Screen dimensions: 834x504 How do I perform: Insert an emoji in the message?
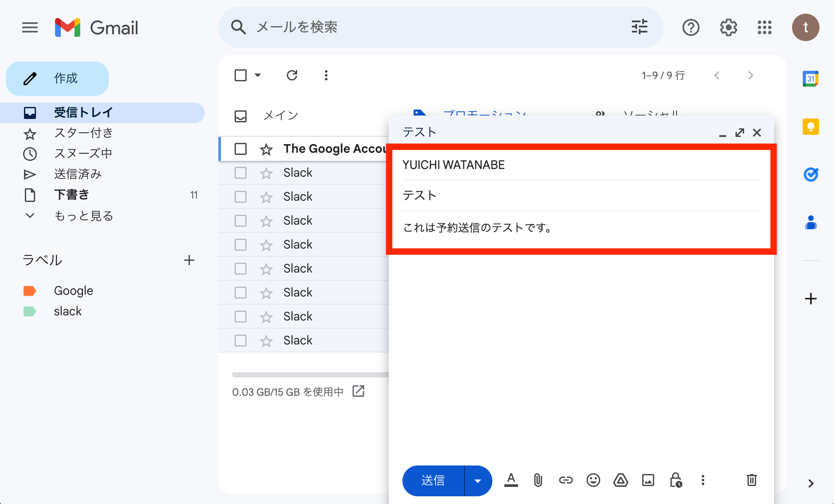pos(593,480)
